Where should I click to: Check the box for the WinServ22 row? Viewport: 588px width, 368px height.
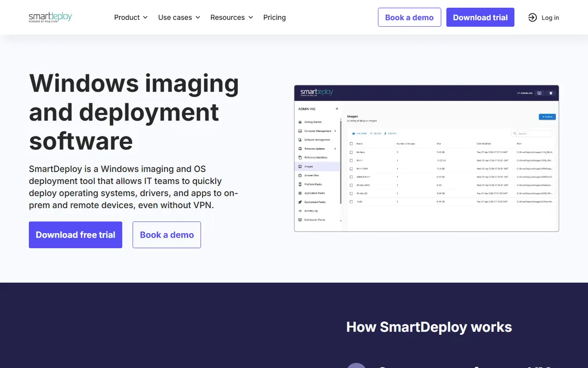point(351,194)
